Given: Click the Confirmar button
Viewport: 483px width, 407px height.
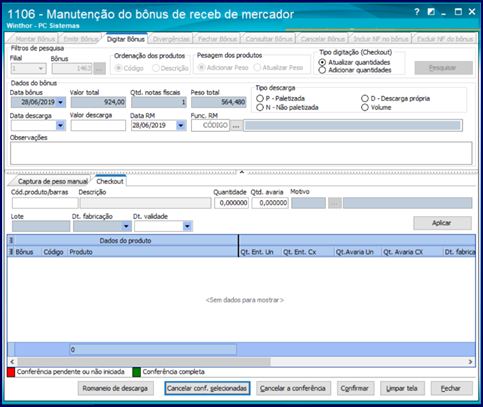Looking at the screenshot, I should [x=355, y=388].
